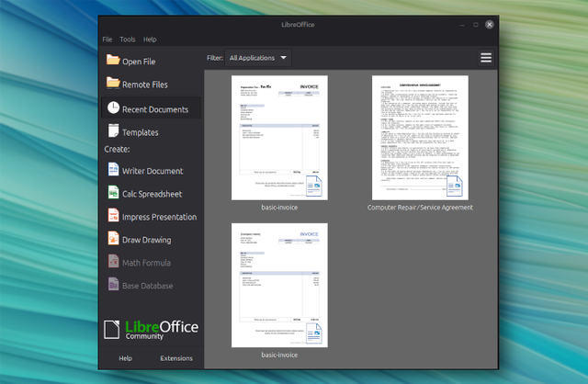Click the Open File folder icon
Screen dimensions: 588x384
pyautogui.click(x=113, y=60)
